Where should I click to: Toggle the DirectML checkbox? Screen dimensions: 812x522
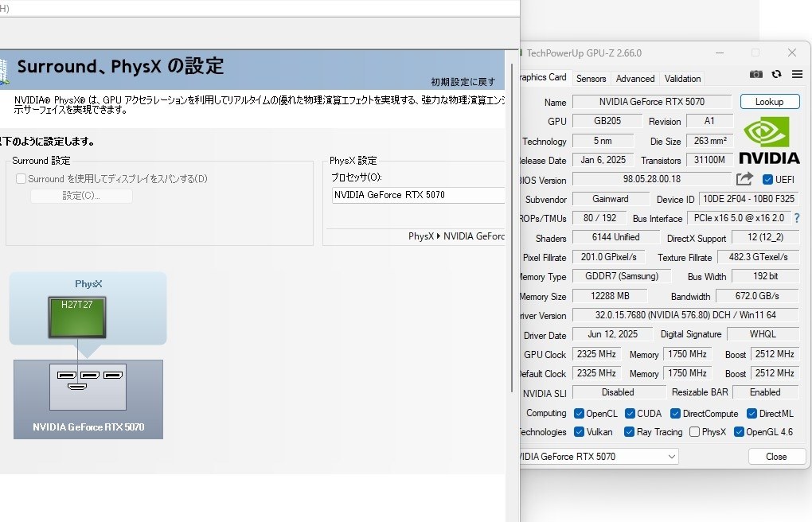click(751, 414)
